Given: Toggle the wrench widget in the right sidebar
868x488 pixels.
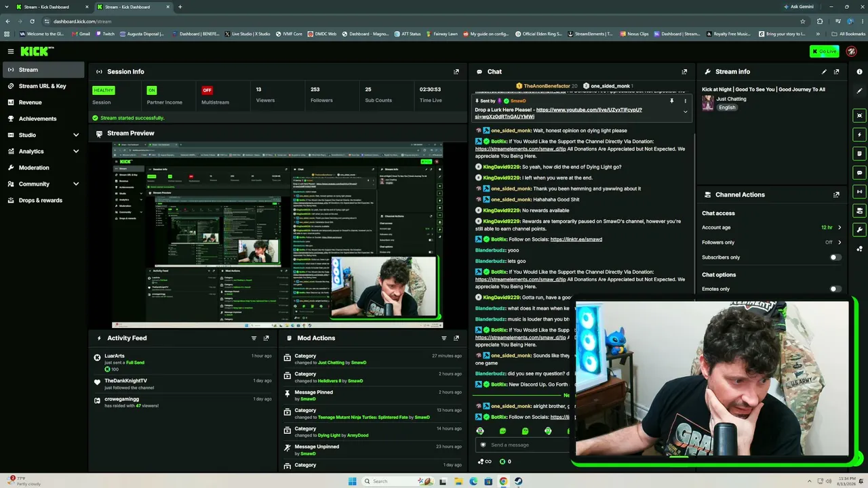Looking at the screenshot, I should pyautogui.click(x=859, y=230).
